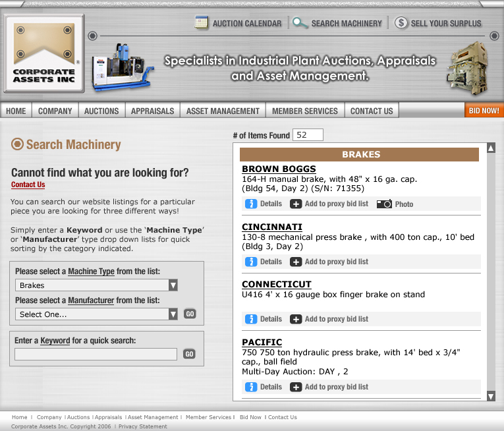Click the Bid Now! orange button
Screen dimensions: 504x431
point(484,111)
